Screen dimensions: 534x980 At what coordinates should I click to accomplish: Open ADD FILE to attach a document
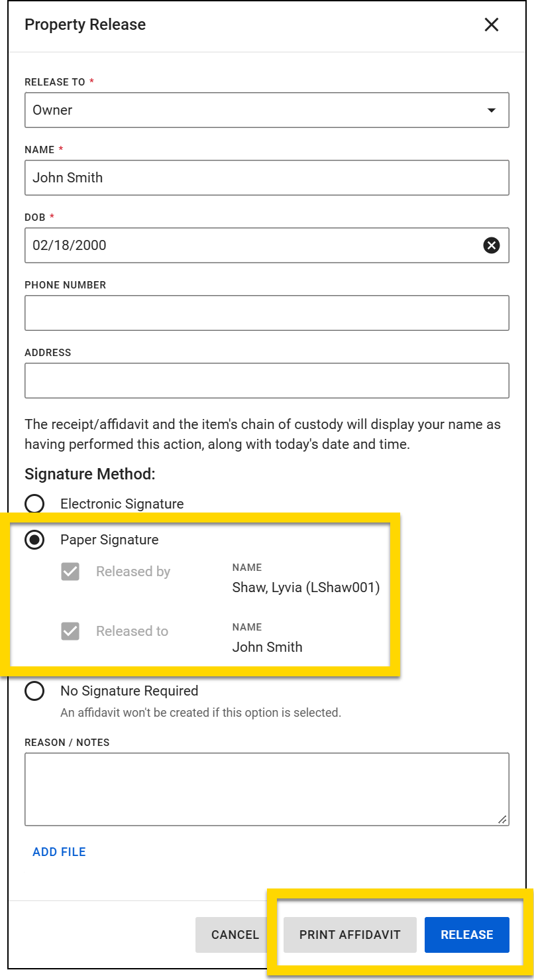click(59, 851)
